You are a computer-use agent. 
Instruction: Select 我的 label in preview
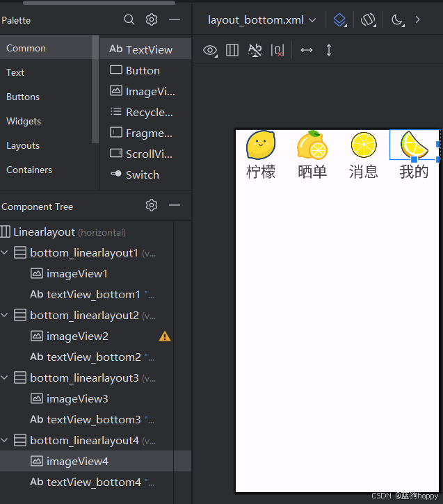(x=414, y=172)
